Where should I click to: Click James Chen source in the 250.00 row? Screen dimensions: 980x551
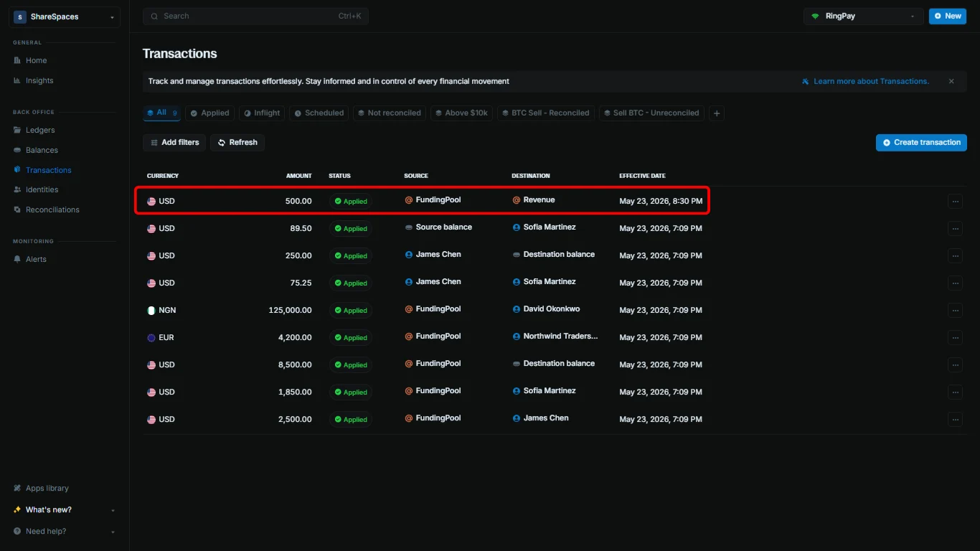(433, 254)
